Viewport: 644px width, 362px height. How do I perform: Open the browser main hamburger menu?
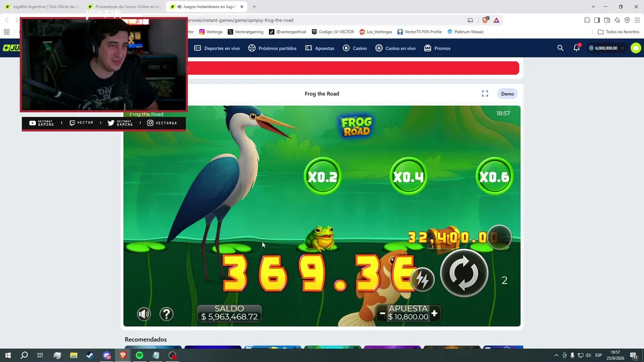pyautogui.click(x=637, y=20)
